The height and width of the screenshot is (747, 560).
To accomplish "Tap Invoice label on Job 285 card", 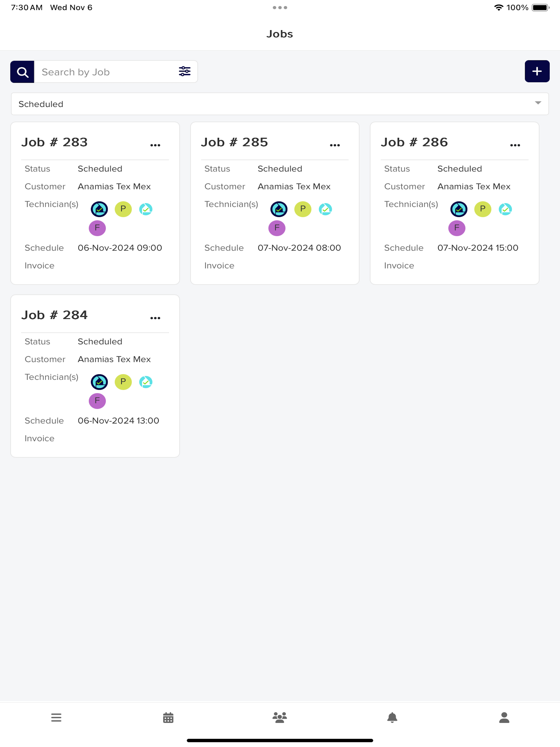I will point(219,266).
